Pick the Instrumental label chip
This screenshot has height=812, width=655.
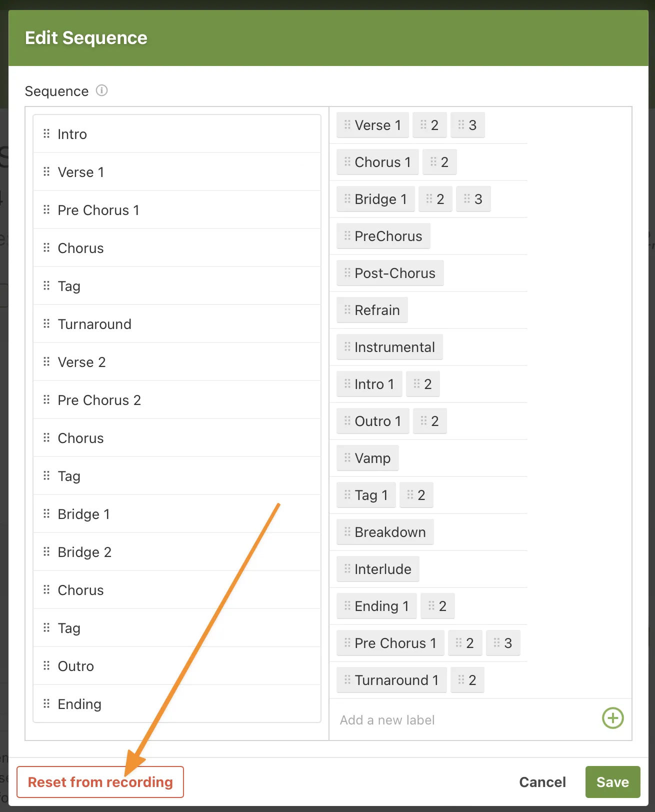click(390, 347)
